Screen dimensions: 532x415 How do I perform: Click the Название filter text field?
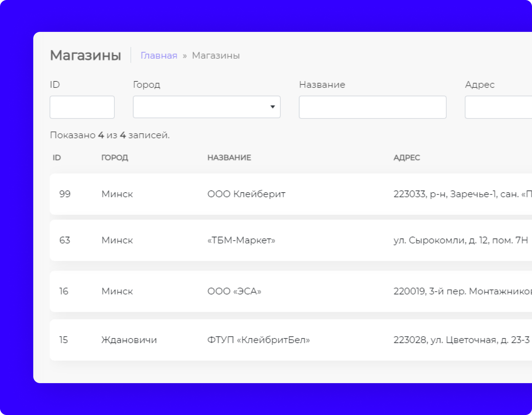[372, 107]
